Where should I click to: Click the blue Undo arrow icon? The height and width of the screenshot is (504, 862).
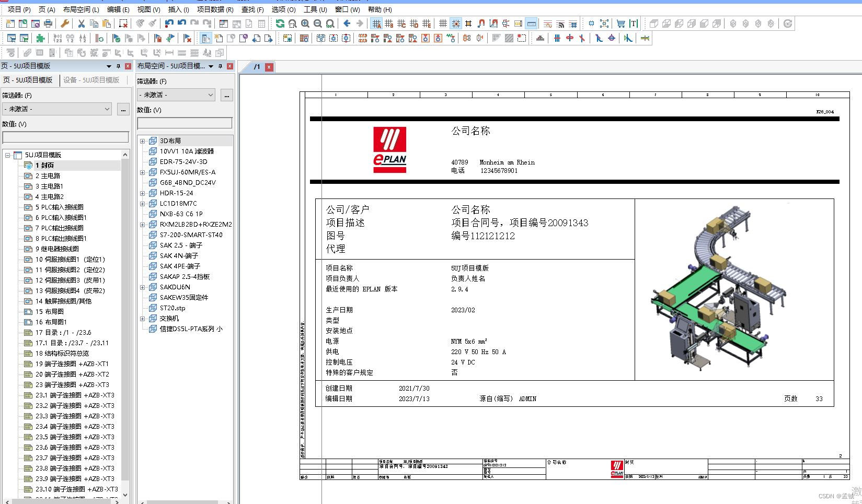[181, 24]
